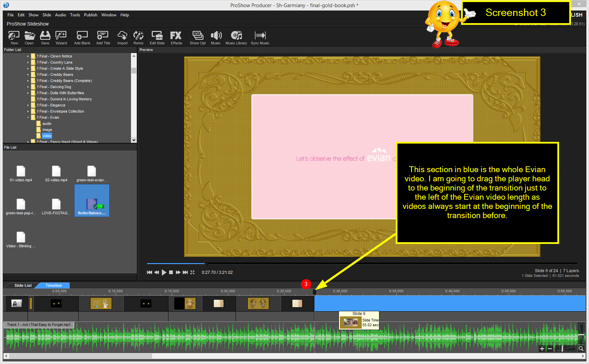Launch the Wizard tool
Viewport: 589px width, 364px height.
tap(61, 38)
